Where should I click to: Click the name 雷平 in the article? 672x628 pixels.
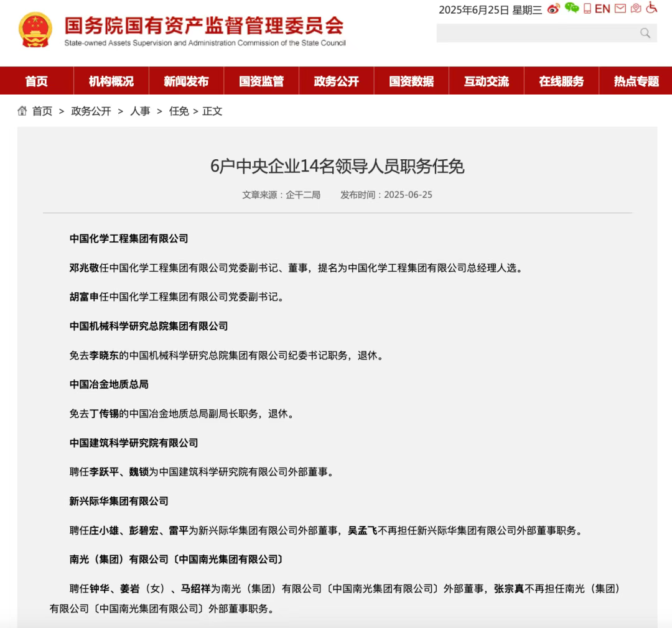[179, 530]
